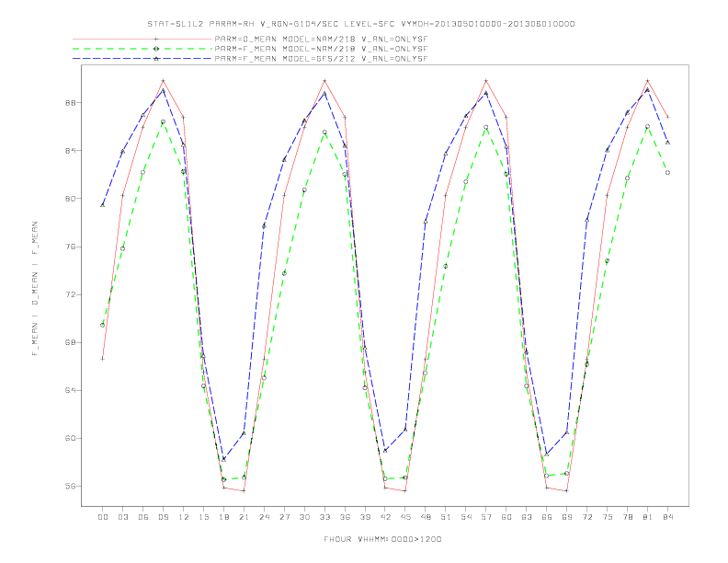Click x-axis tick label 03

coord(122,517)
